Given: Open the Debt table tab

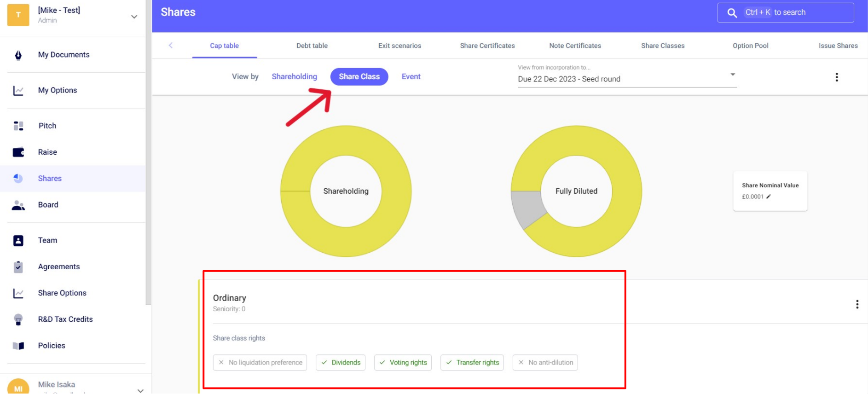Looking at the screenshot, I should 312,46.
